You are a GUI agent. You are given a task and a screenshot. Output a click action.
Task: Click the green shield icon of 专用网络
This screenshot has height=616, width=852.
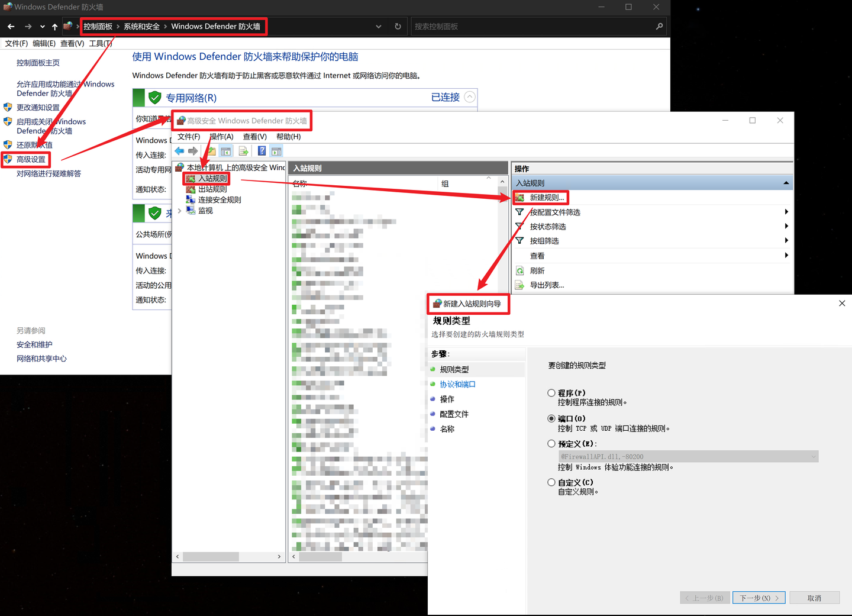(x=155, y=98)
